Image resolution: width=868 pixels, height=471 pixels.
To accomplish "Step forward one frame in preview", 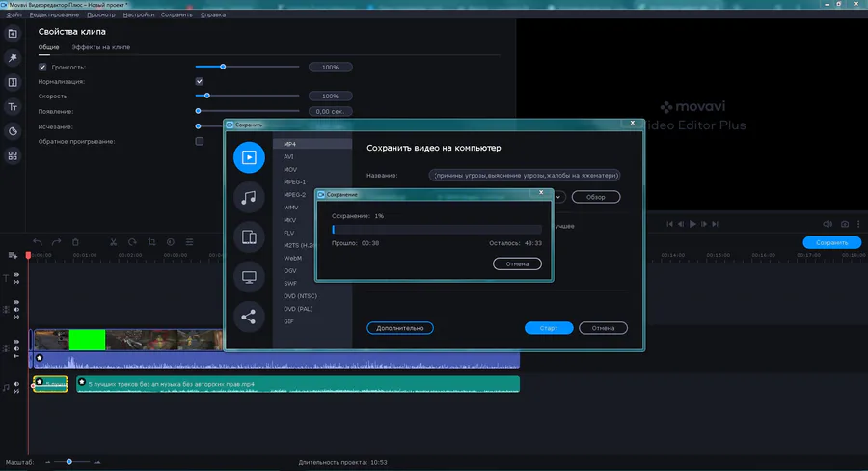I will pos(704,224).
